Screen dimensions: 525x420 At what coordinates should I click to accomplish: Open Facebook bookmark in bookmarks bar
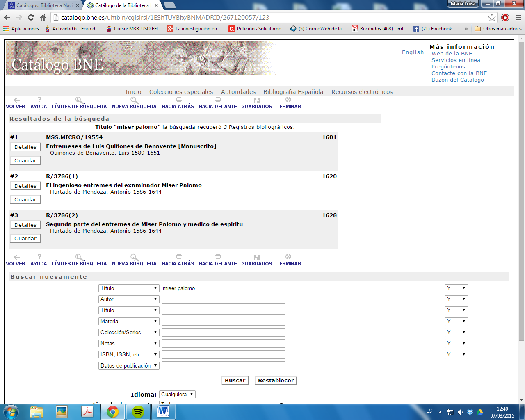click(x=433, y=29)
